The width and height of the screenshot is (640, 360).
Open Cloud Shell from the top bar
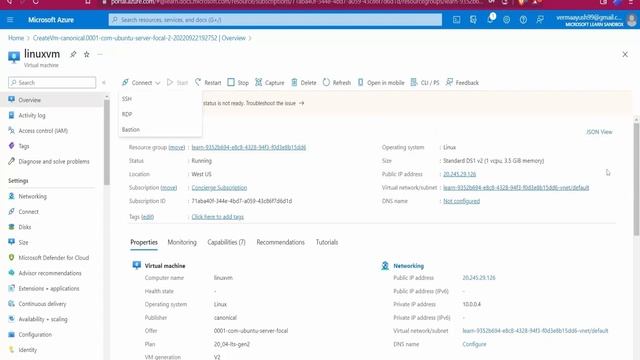[456, 20]
